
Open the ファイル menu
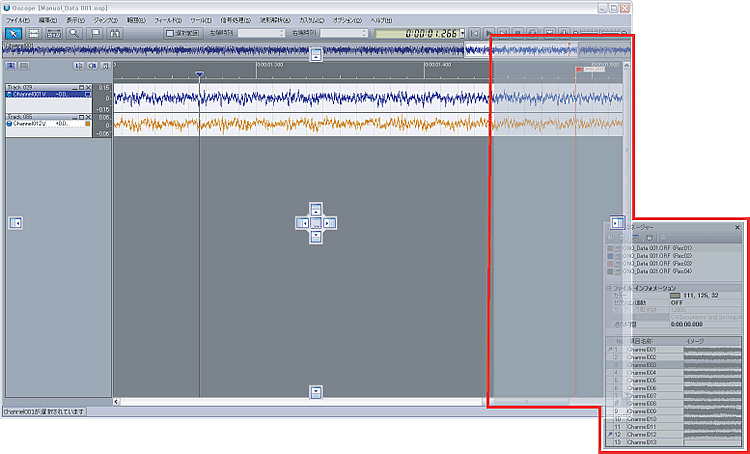17,19
